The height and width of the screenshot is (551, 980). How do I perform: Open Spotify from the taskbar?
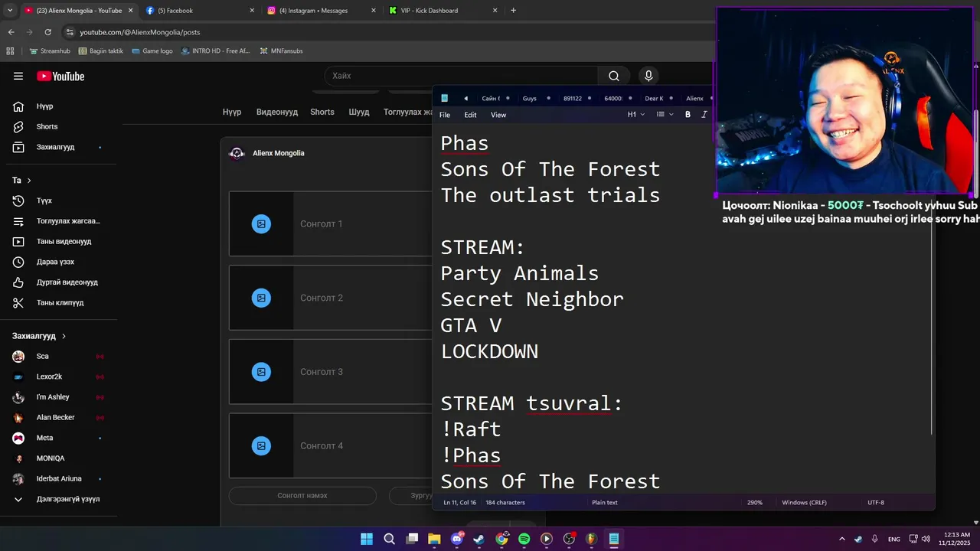[524, 539]
